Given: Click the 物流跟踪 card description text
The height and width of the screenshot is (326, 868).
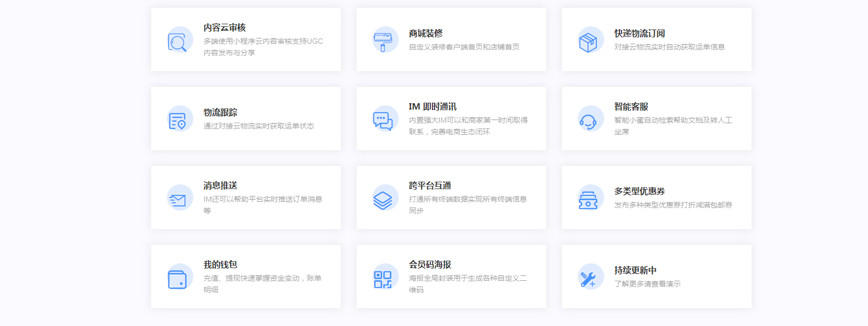Looking at the screenshot, I should click(x=259, y=126).
